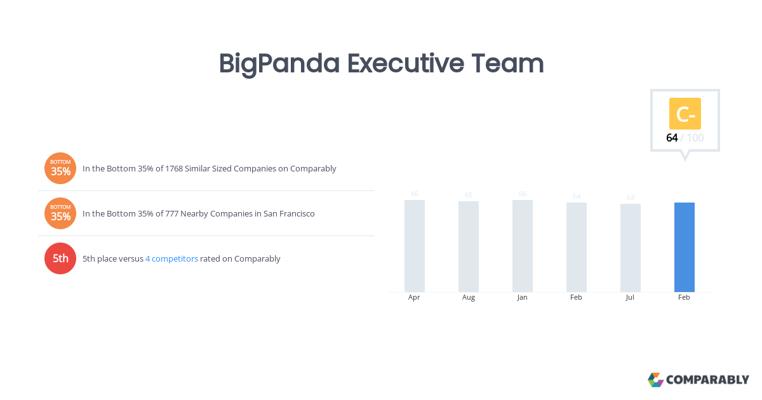
Task: Open the 4 competitors link
Action: [x=172, y=258]
